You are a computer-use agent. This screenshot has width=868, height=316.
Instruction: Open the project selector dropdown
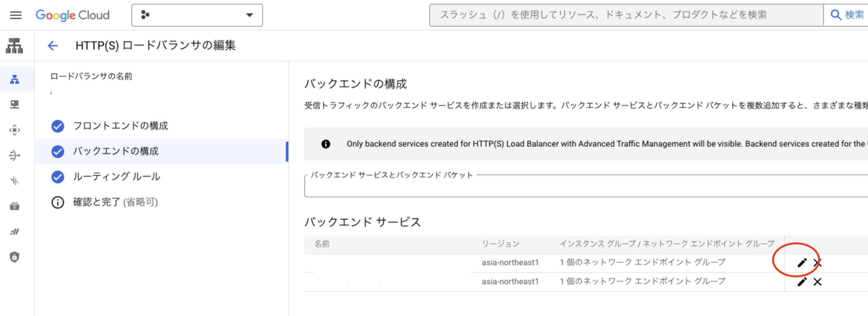click(x=197, y=15)
